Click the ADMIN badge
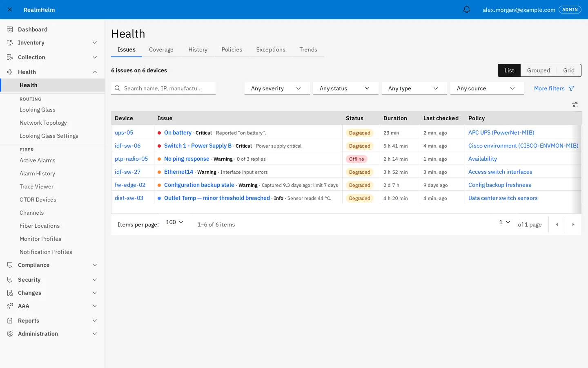Viewport: 588px width, 368px height. pos(570,9)
